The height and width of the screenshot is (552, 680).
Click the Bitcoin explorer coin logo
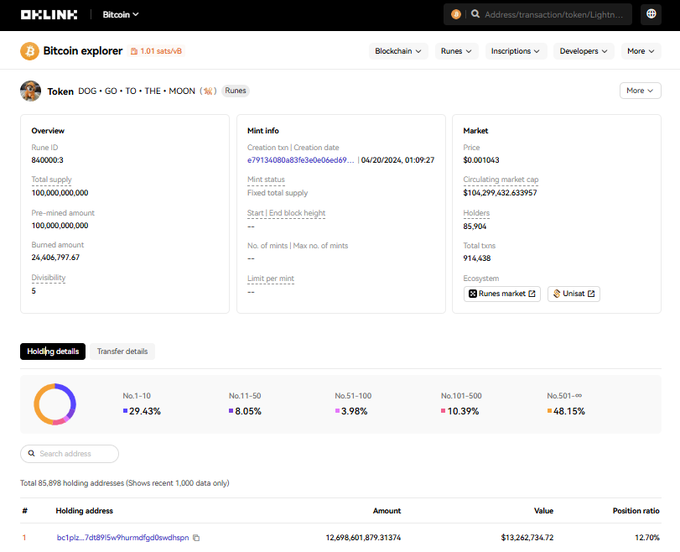click(29, 51)
